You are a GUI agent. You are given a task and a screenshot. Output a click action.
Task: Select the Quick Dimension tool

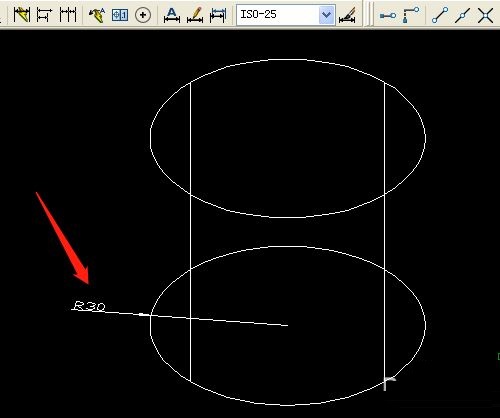click(x=22, y=15)
